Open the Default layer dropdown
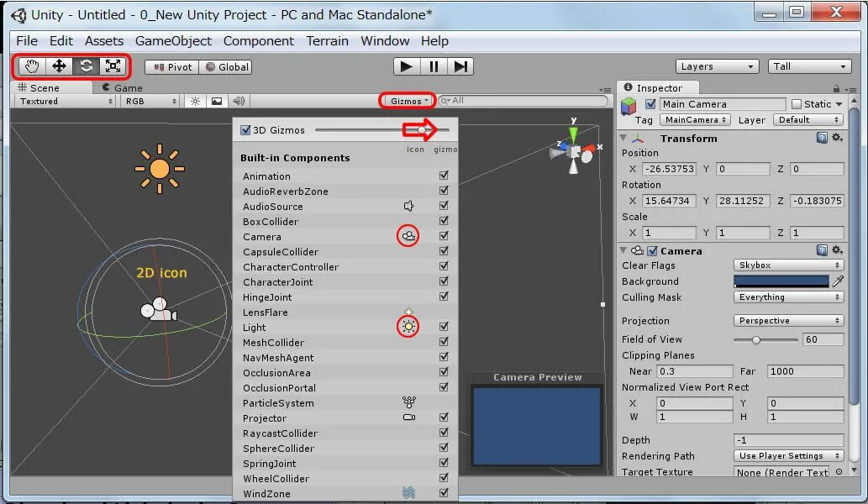Screen dimensions: 868x504 click(808, 119)
